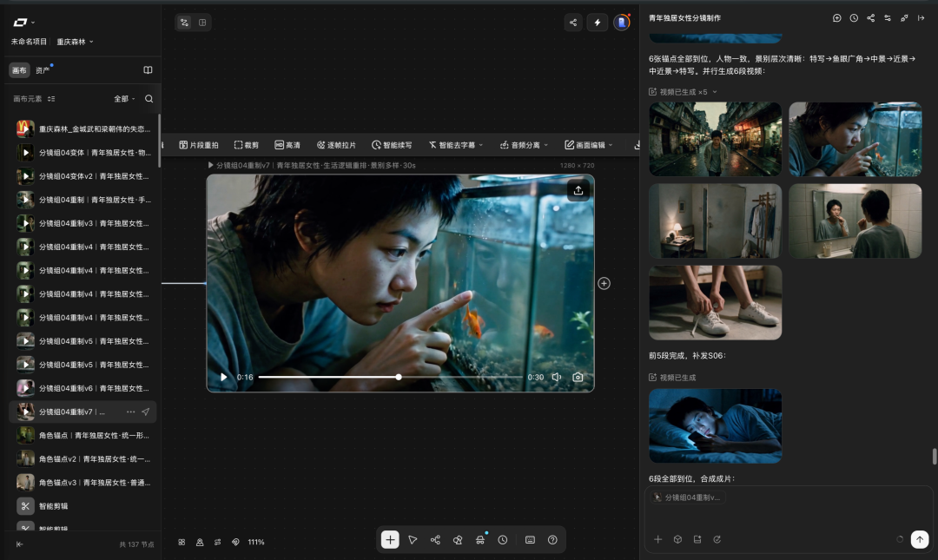938x560 pixels.
Task: Select 角色锚点v3 item in the element list
Action: [x=83, y=482]
